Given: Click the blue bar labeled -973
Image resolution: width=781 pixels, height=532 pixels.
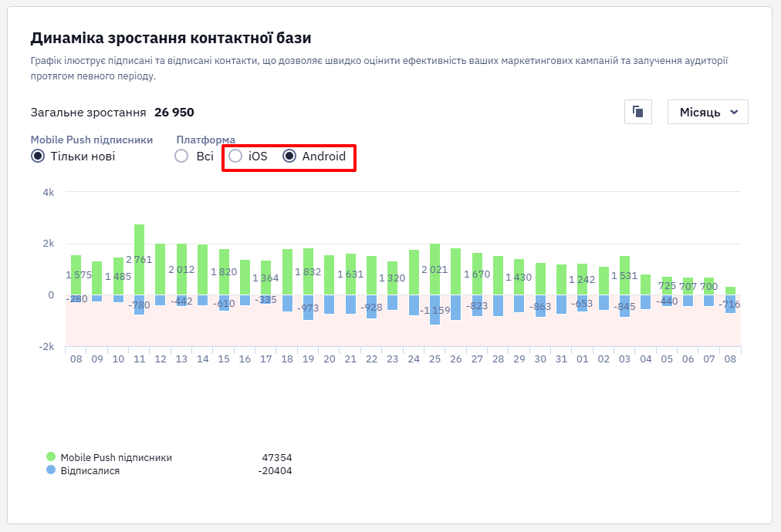Looking at the screenshot, I should coord(309,307).
